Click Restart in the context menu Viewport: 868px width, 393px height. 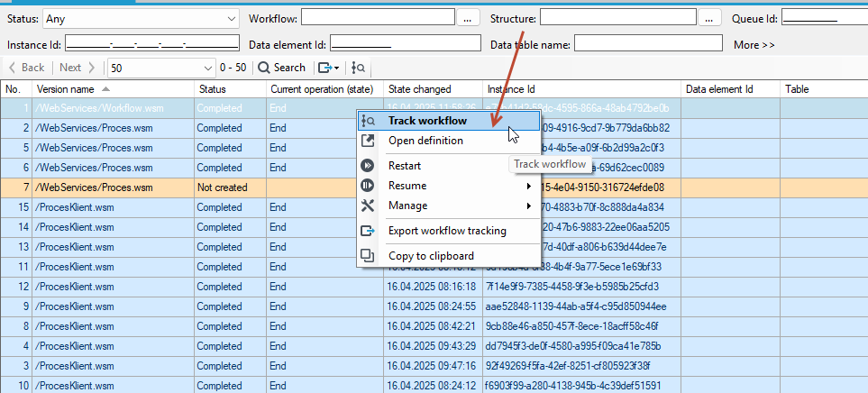405,166
